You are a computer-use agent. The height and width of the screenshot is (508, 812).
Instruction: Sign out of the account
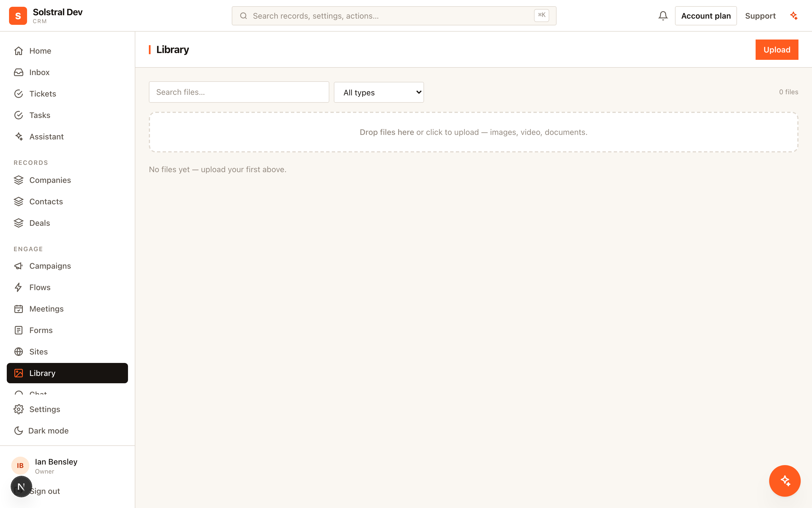[45, 491]
